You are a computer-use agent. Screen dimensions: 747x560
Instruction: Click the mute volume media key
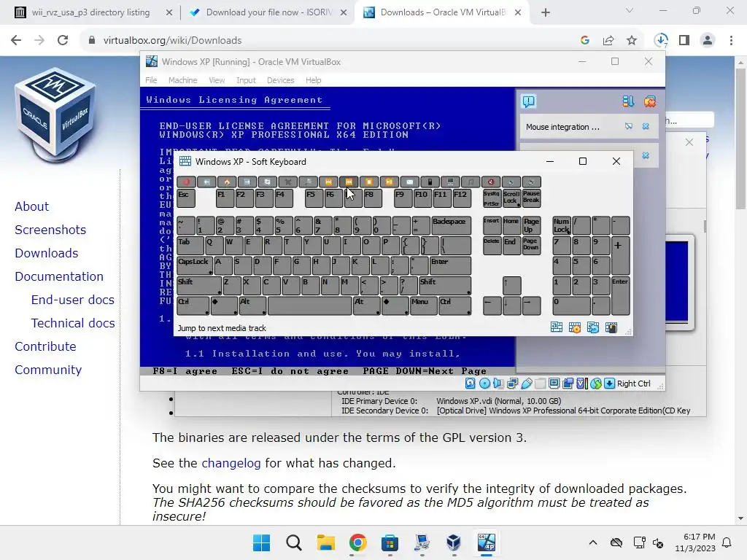click(491, 182)
